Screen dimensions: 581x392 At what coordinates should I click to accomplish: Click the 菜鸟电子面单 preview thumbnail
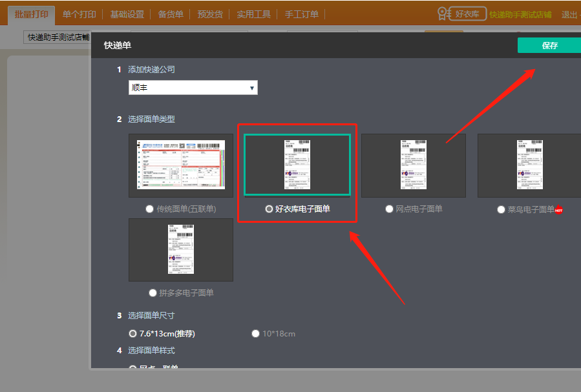[x=529, y=165]
